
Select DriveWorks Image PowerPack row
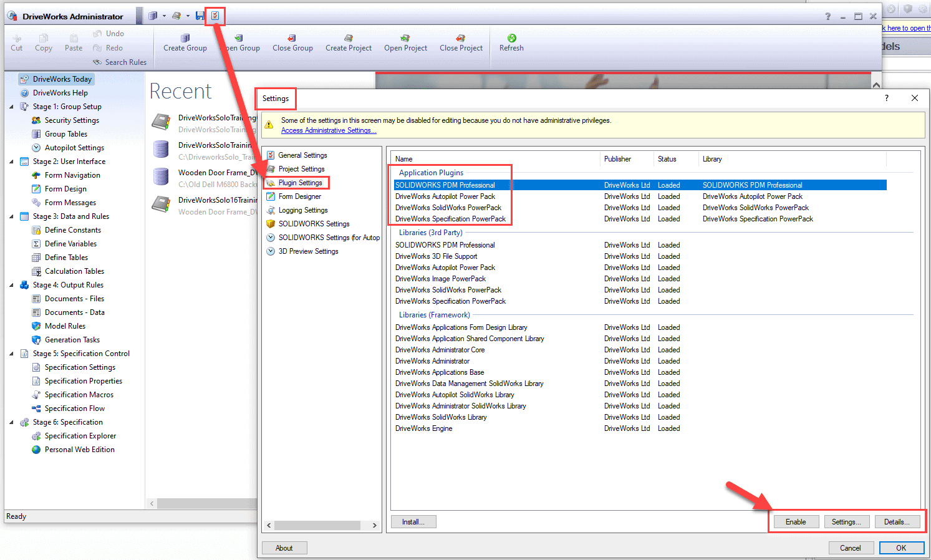[640, 279]
